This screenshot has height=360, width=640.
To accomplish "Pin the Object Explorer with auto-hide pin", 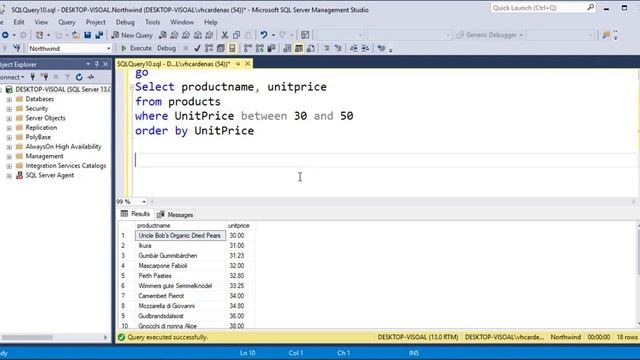I will click(x=97, y=64).
